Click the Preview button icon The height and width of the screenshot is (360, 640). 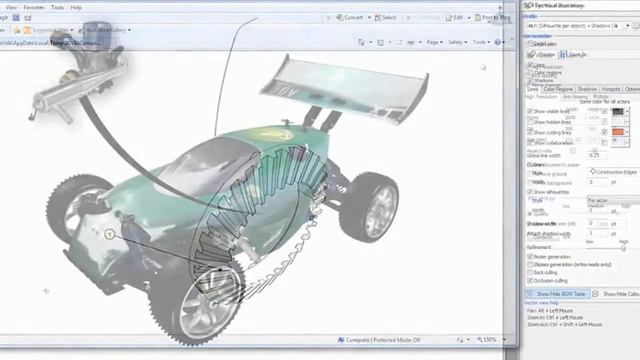pos(531,54)
